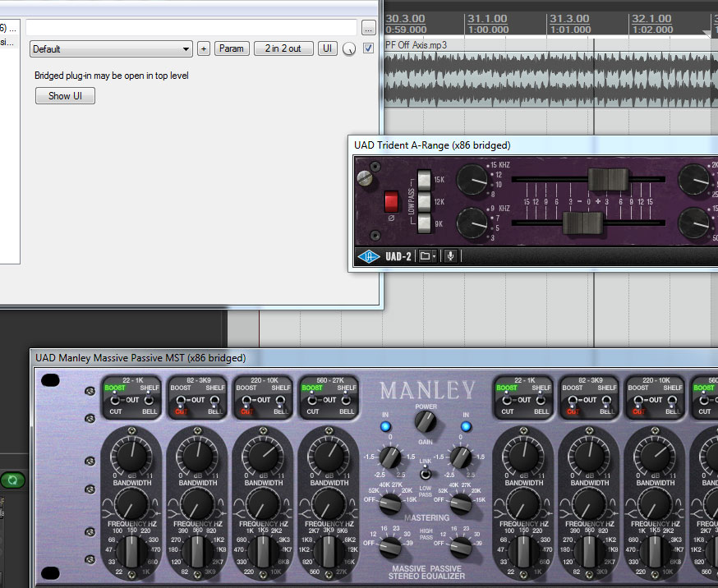The width and height of the screenshot is (718, 588).
Task: Click the Manley Power knob
Action: point(426,422)
